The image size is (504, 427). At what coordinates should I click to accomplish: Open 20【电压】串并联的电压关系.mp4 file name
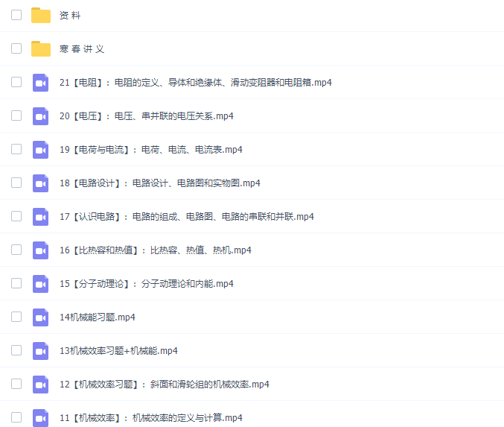point(147,116)
